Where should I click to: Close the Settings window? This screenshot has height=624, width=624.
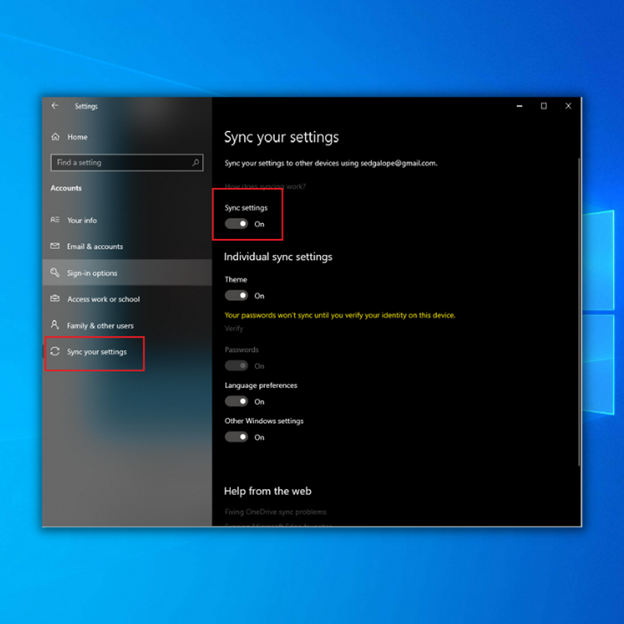tap(568, 106)
